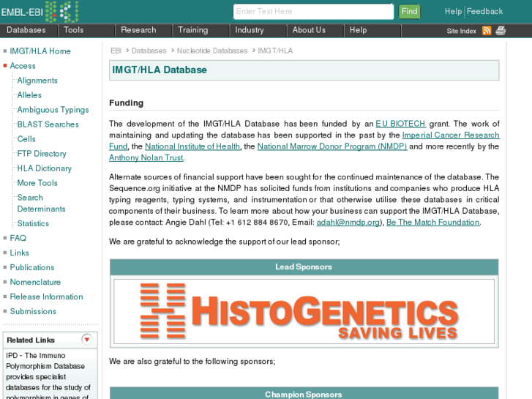
Task: Open FTP Directory in sidebar
Action: click(x=42, y=154)
